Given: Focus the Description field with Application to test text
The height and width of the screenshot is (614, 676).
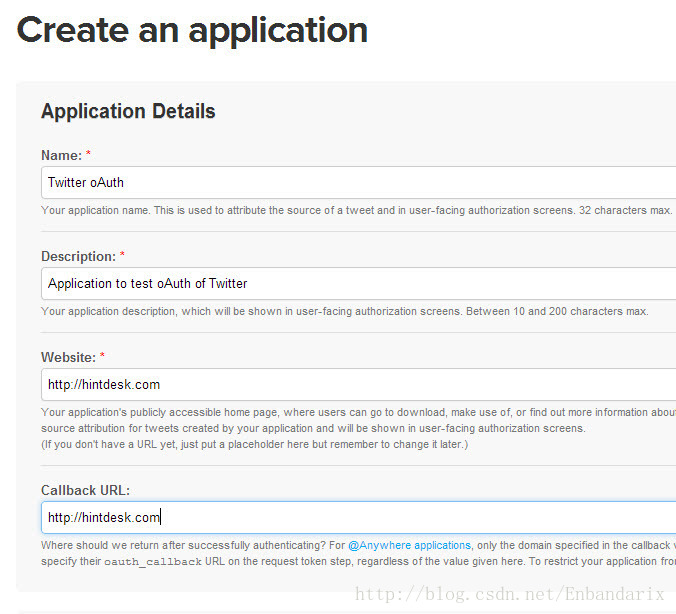Looking at the screenshot, I should coord(359,283).
